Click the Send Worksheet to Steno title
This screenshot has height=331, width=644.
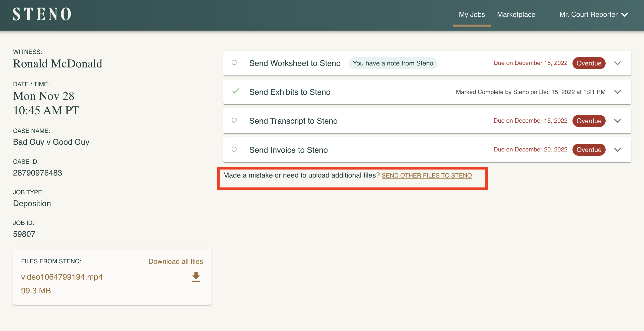tap(295, 63)
